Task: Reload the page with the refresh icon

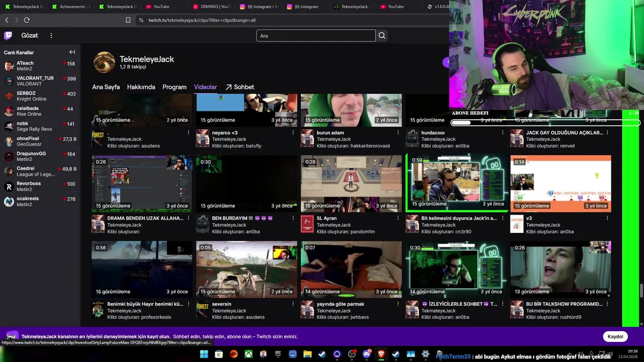Action: pyautogui.click(x=27, y=20)
